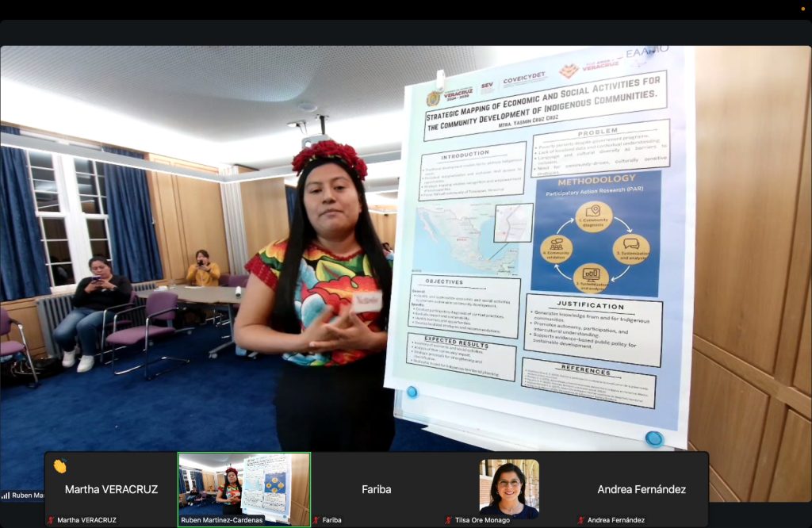Click the small 'Fariba' label under the tile
The width and height of the screenshot is (812, 528).
[x=331, y=520]
